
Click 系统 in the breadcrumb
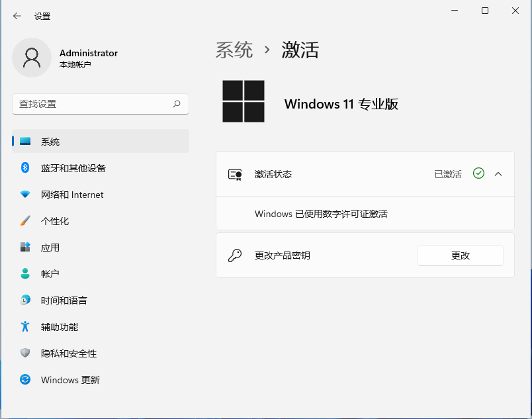234,50
